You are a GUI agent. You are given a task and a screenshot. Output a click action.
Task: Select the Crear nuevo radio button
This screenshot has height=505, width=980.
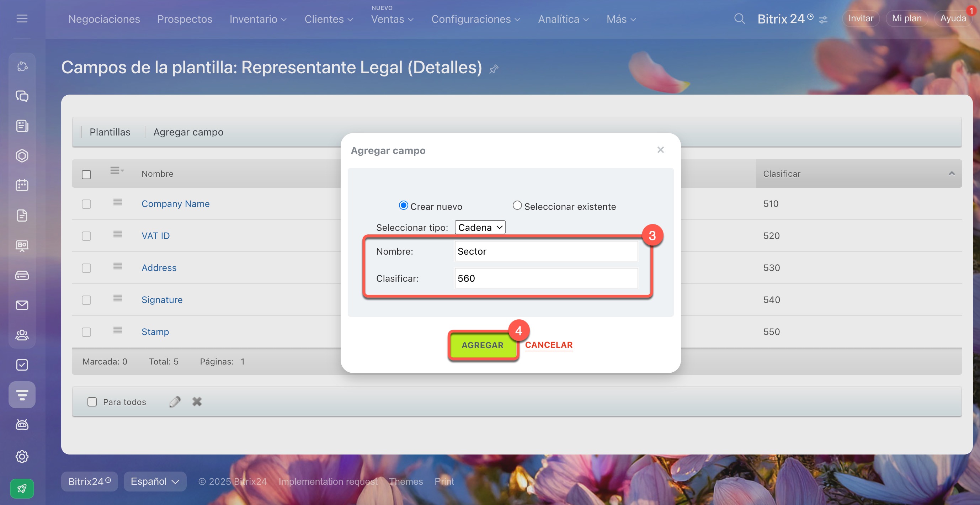click(403, 205)
